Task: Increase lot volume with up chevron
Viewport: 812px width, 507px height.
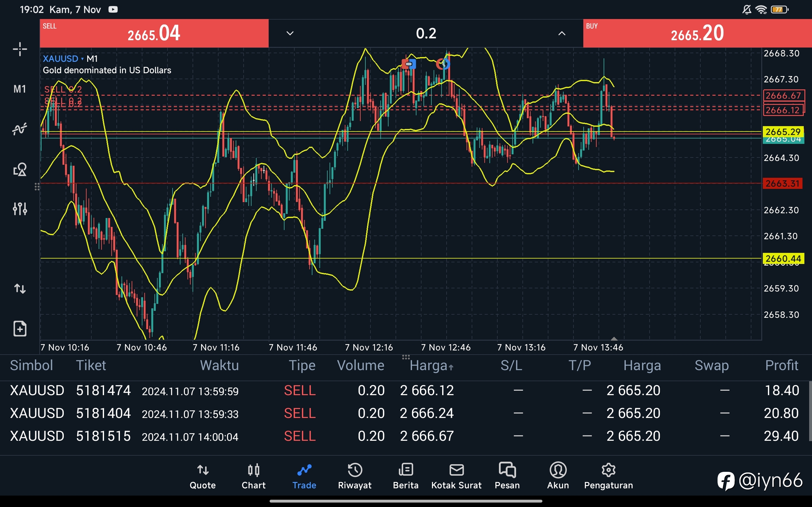Action: tap(562, 33)
